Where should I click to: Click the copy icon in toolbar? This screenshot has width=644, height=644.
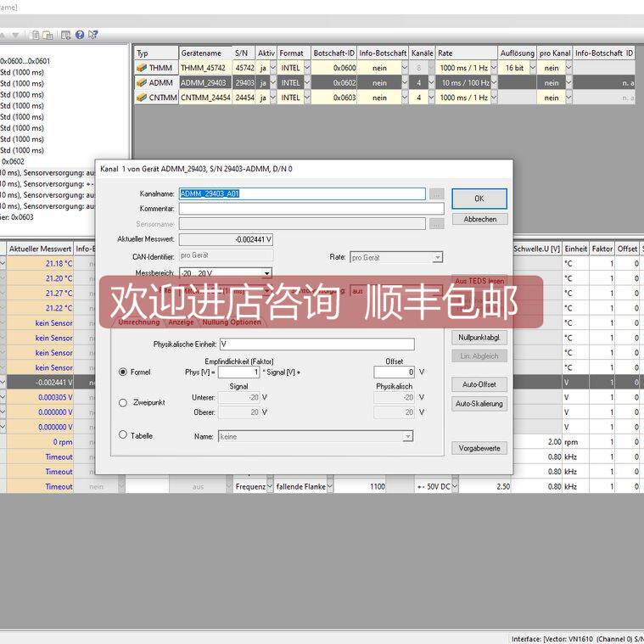(36, 36)
